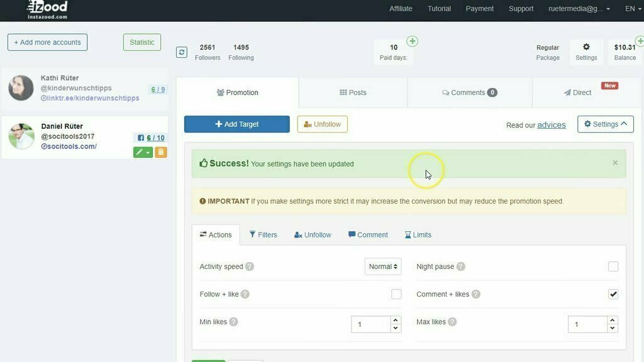Click the Regular Package label
Viewport: 644px width, 362px height.
coord(548,52)
